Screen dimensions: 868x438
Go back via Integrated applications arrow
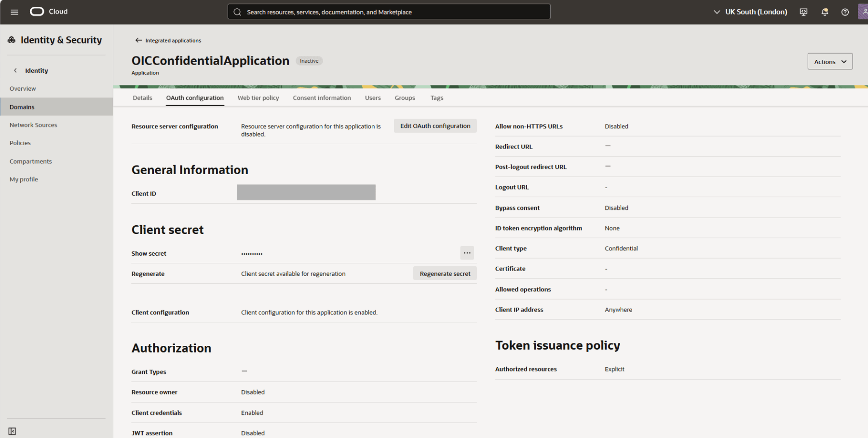139,41
